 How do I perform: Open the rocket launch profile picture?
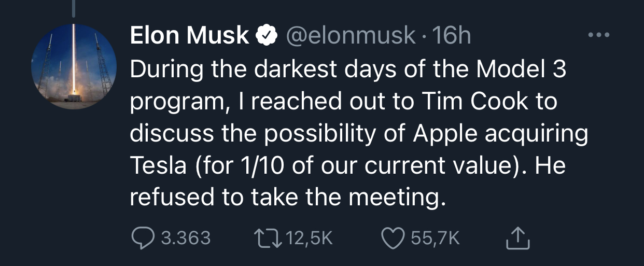(73, 65)
